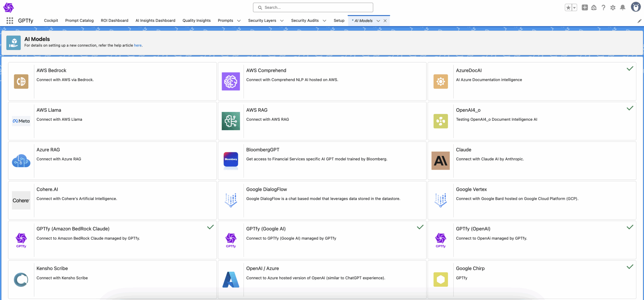Click the AzureDocAI green checkmark

coord(630,68)
